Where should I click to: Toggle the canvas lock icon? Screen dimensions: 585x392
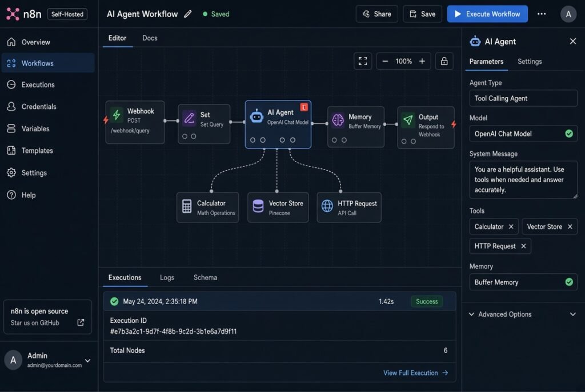444,61
